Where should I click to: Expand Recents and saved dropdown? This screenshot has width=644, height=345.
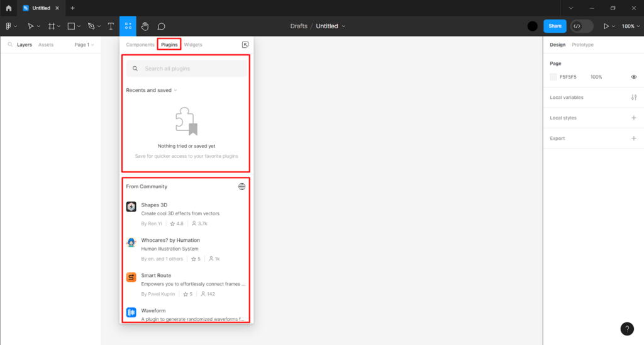pos(152,90)
